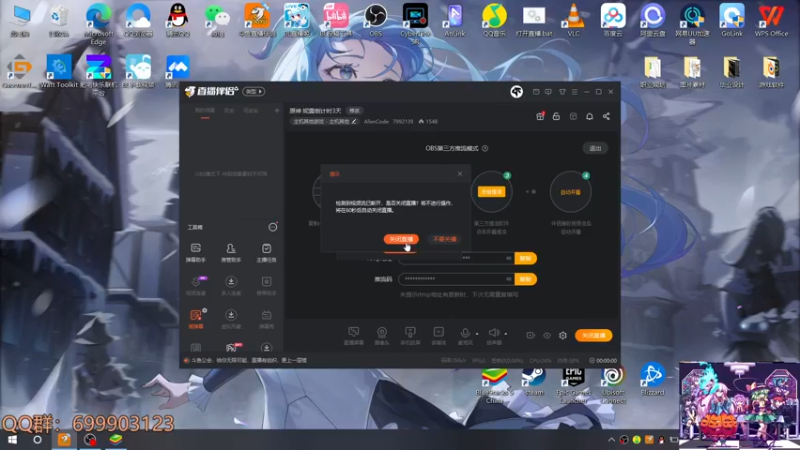
Task: Dismiss the prompt dialog with its X
Action: 460,174
